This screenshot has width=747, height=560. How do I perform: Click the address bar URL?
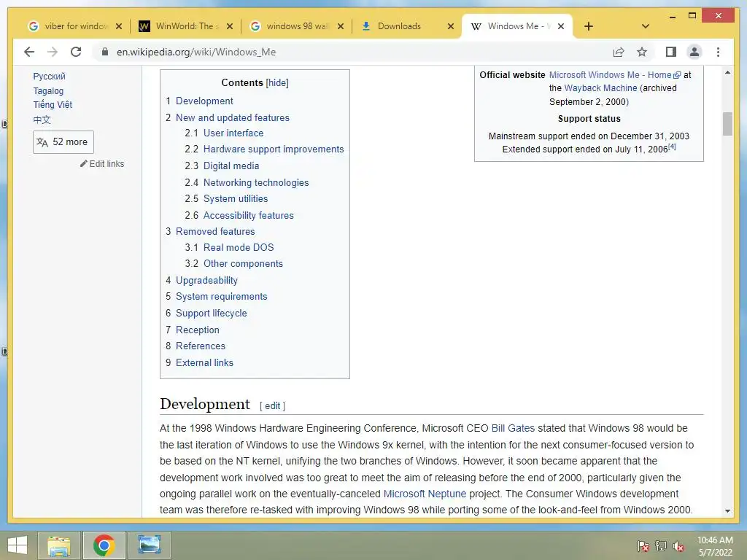(196, 52)
